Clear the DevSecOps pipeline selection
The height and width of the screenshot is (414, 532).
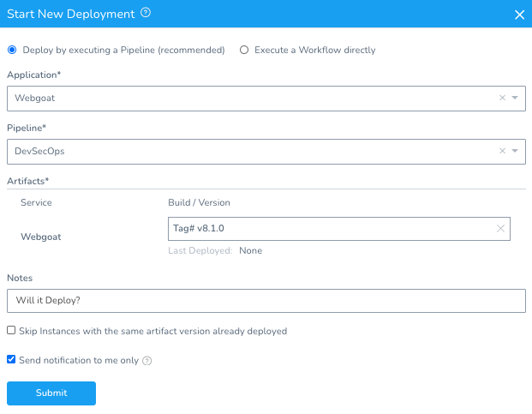[503, 151]
